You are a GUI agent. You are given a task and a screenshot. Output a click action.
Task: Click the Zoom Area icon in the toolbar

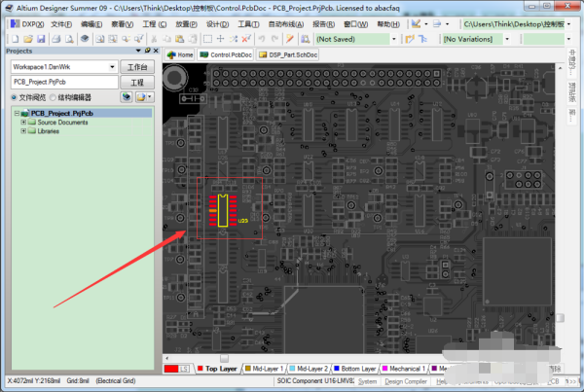[x=100, y=39]
